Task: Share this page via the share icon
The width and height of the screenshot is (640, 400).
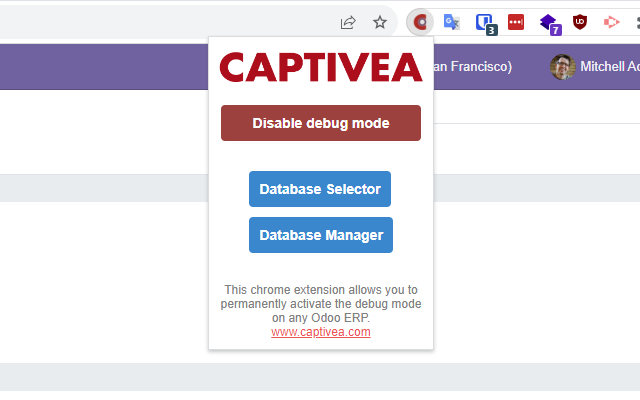Action: 348,22
